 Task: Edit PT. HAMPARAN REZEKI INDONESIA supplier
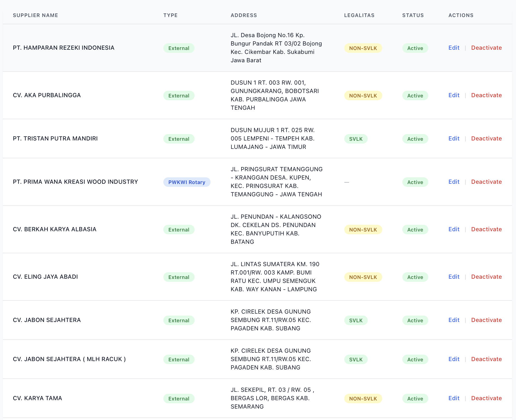(x=454, y=48)
